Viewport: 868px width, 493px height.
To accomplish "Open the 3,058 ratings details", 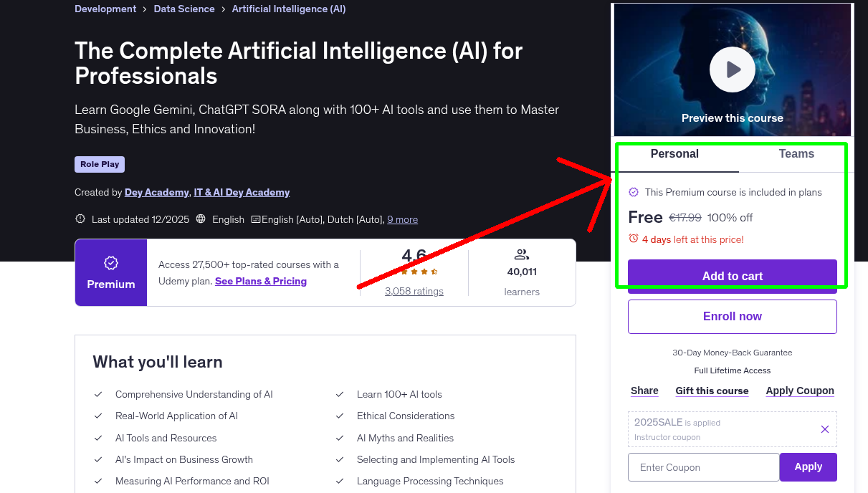I will (x=414, y=291).
